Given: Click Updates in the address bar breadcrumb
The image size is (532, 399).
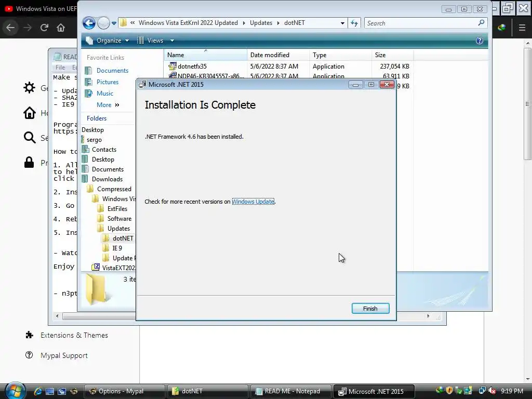Looking at the screenshot, I should pos(261,23).
